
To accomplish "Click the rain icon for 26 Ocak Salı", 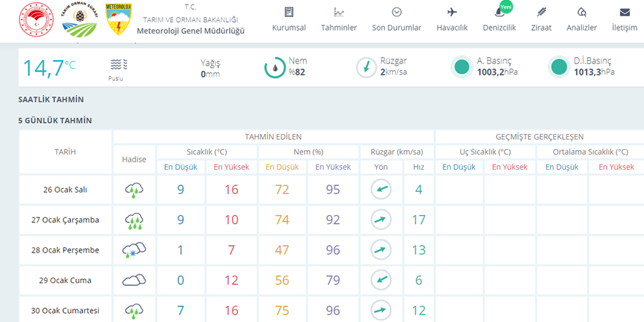I will point(134,190).
